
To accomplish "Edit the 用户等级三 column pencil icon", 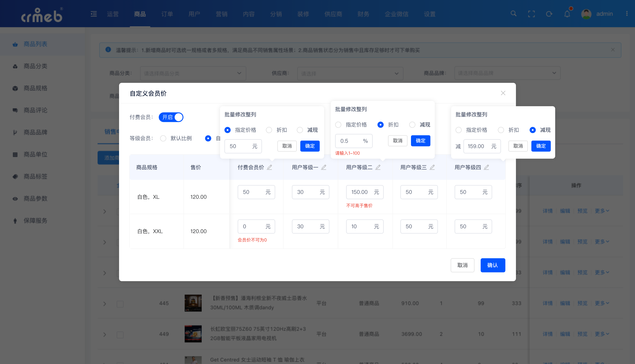I will [432, 167].
